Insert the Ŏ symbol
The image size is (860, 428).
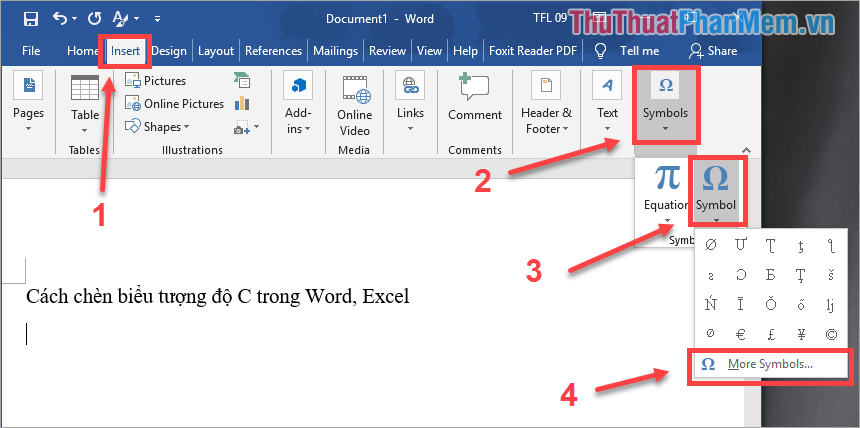coord(771,305)
